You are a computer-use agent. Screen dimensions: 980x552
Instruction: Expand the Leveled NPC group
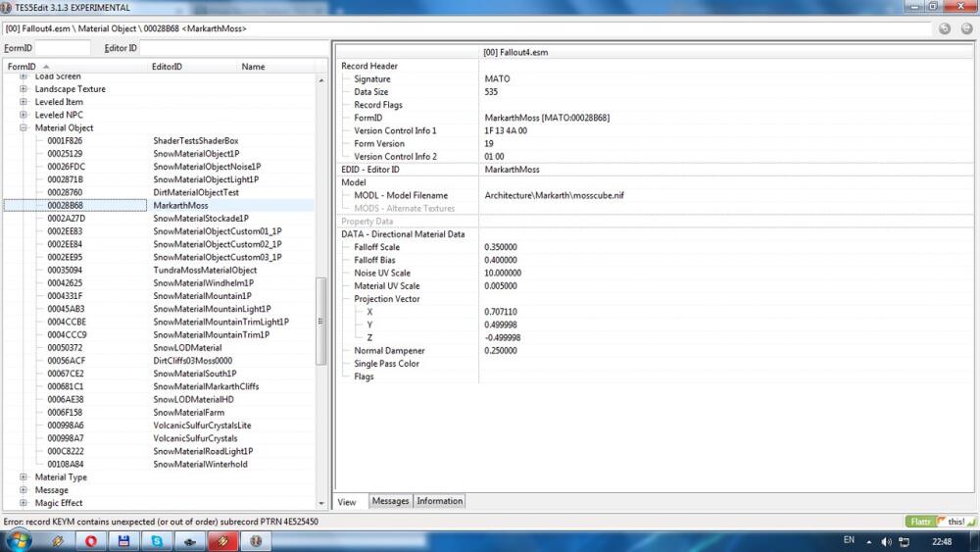click(24, 115)
